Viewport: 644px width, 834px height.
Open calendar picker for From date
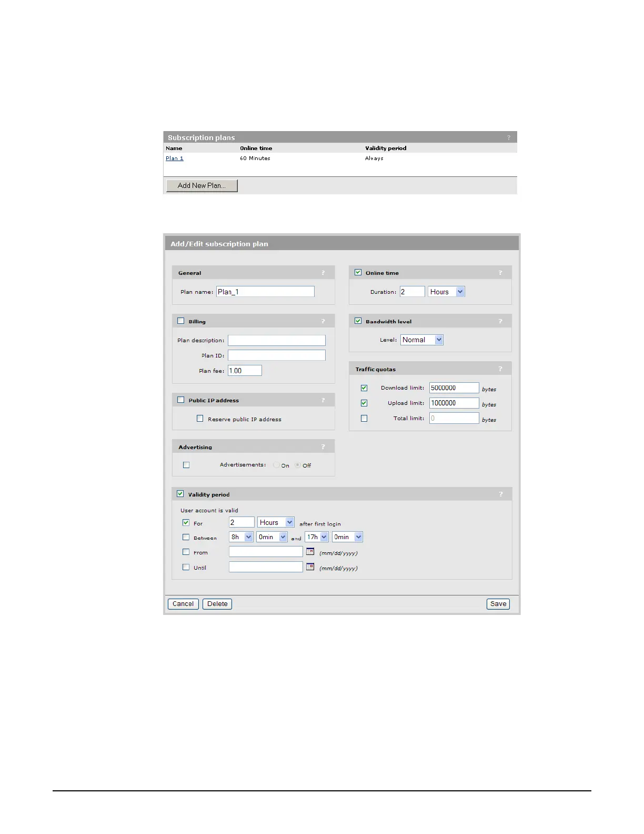pyautogui.click(x=310, y=551)
